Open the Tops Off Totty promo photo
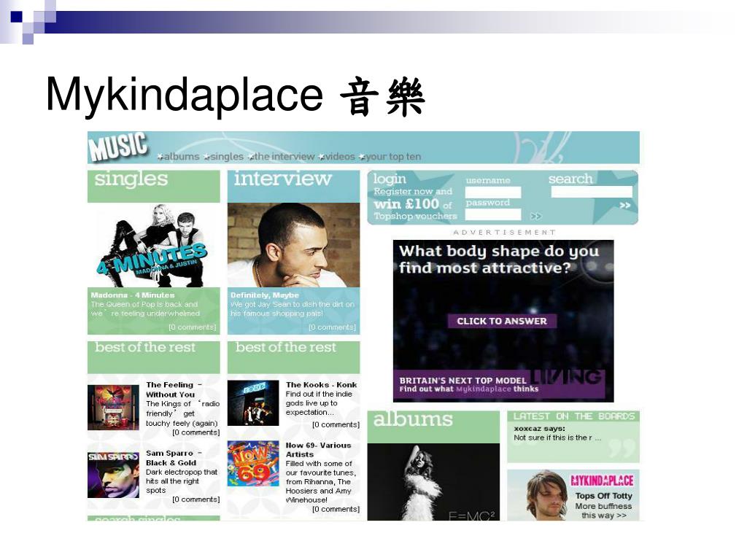 coord(546,495)
